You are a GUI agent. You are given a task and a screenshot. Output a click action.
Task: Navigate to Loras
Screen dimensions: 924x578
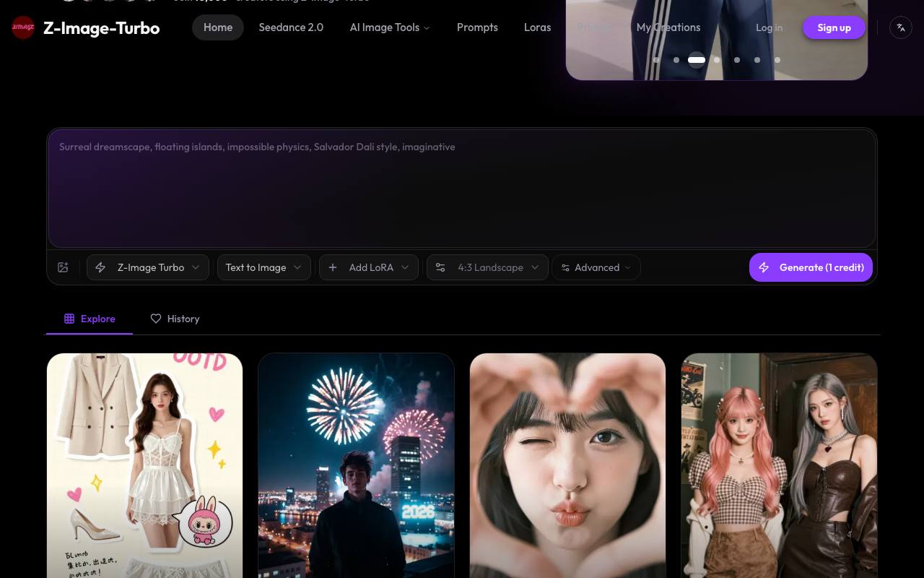pos(537,27)
